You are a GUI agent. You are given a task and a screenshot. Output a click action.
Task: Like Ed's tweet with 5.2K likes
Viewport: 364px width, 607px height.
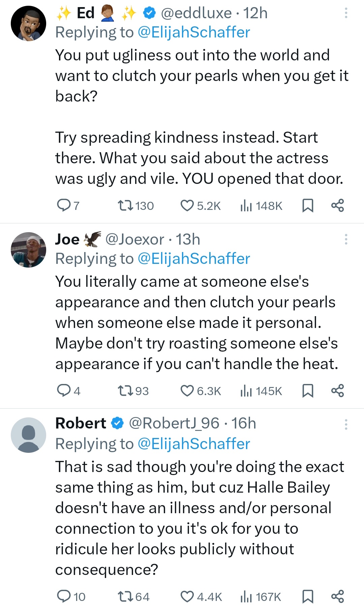[x=187, y=205]
